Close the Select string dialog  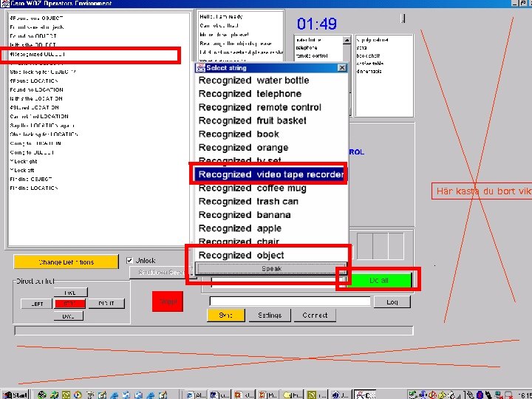[x=342, y=68]
